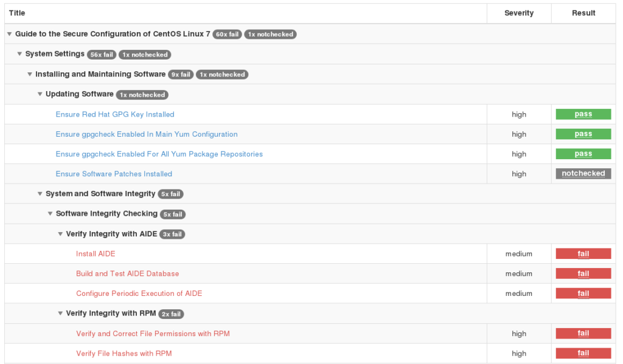623x364 pixels.
Task: Open Ensure Red Hat GPG Key Installed
Action: tap(115, 114)
